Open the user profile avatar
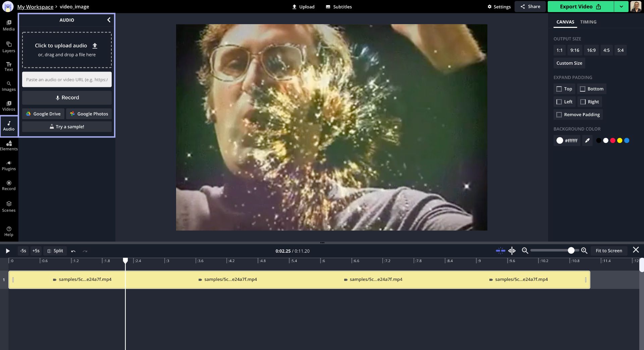644x350 pixels. click(636, 6)
